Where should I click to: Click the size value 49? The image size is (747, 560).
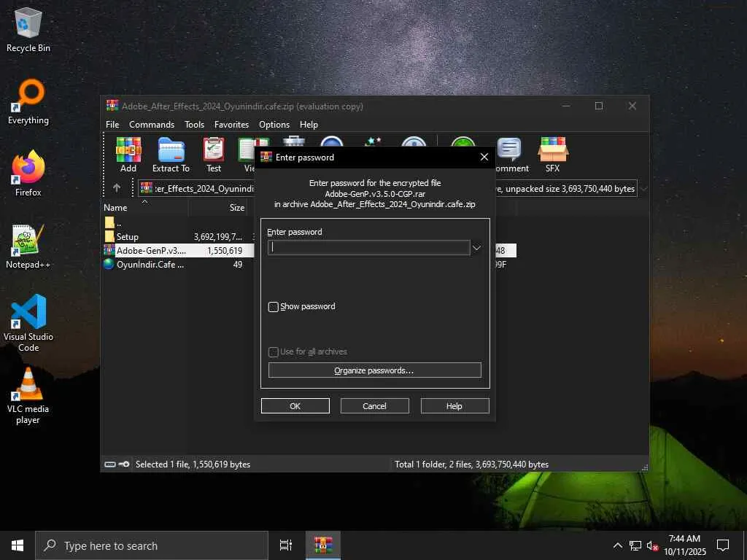pyautogui.click(x=237, y=264)
